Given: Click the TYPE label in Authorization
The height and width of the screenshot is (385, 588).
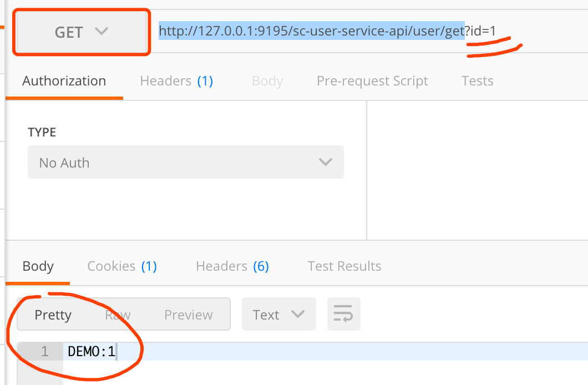Looking at the screenshot, I should click(42, 133).
